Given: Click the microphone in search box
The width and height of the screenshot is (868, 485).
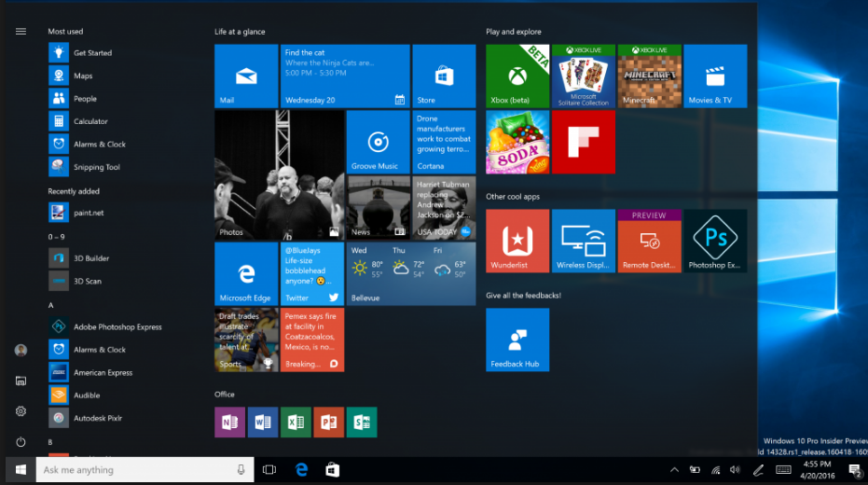Looking at the screenshot, I should tap(241, 470).
